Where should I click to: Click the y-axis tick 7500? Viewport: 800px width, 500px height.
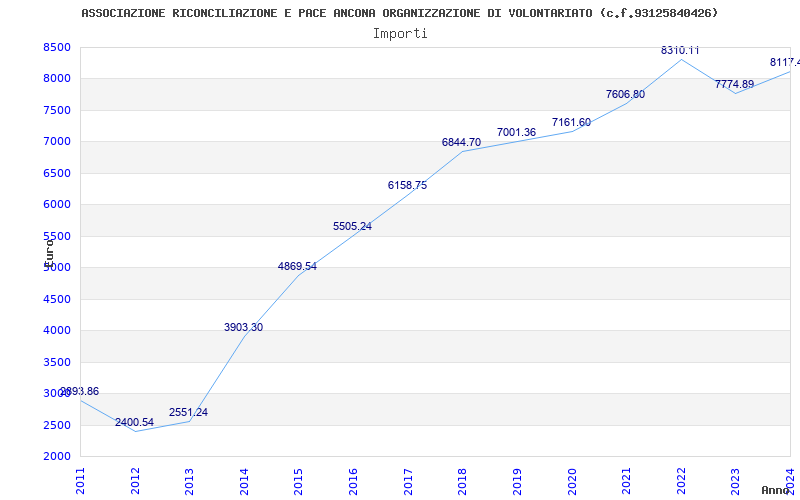[57, 110]
